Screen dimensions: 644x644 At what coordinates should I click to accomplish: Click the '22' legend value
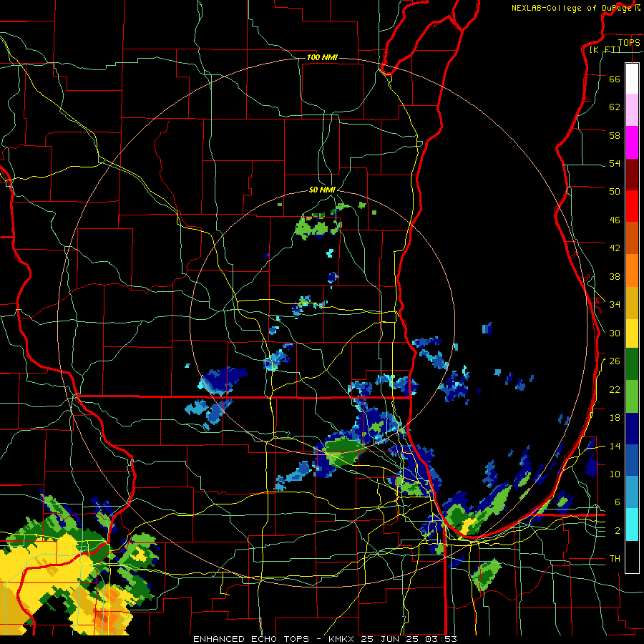tap(615, 389)
